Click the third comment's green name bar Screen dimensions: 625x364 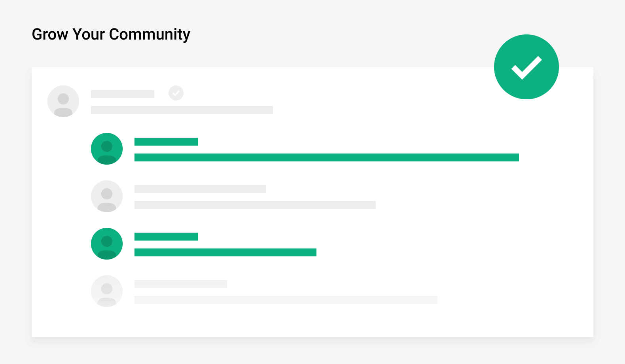(166, 237)
